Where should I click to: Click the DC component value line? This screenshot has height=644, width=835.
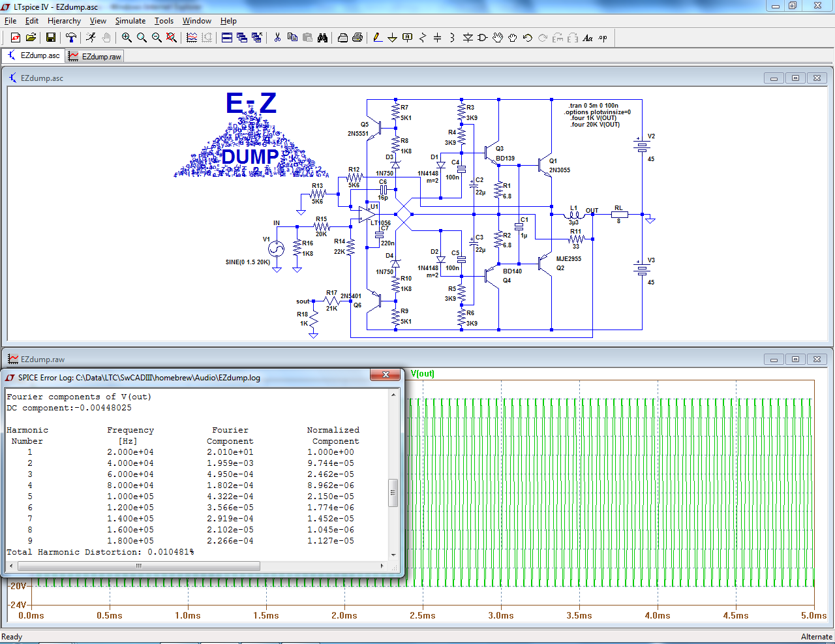pyautogui.click(x=69, y=408)
